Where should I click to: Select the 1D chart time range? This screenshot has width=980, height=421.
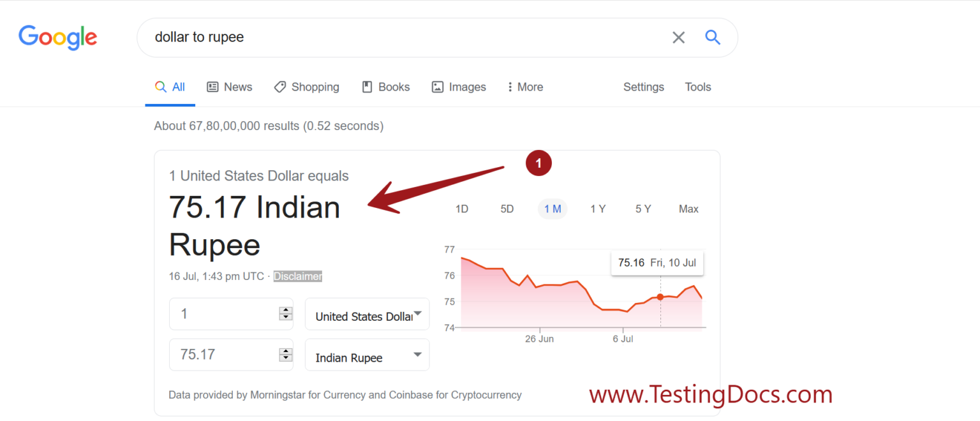[461, 209]
